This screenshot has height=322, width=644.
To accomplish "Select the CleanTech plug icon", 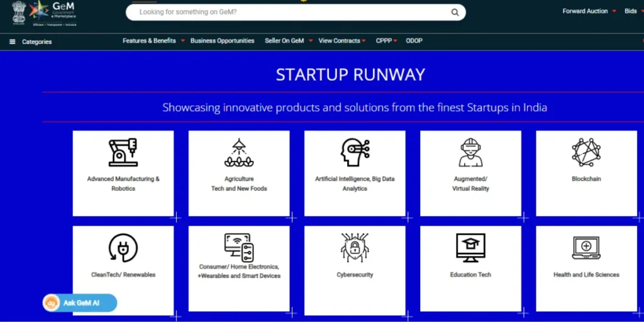I will point(123,248).
